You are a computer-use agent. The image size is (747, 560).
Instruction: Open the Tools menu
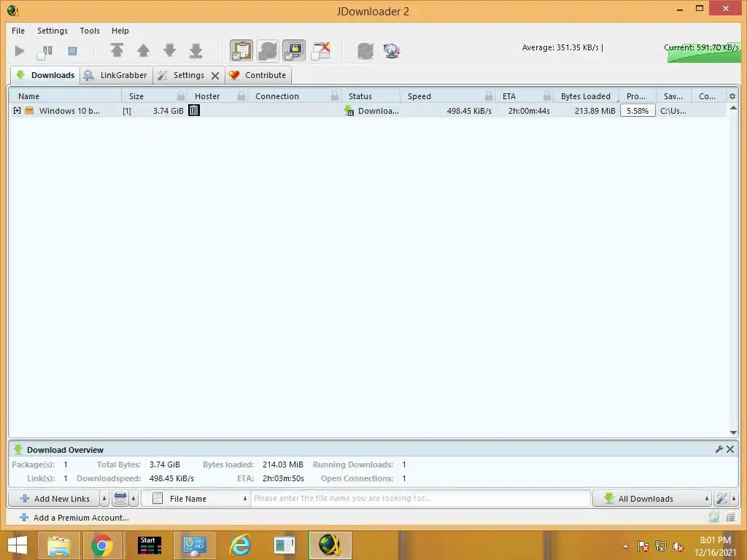tap(90, 31)
